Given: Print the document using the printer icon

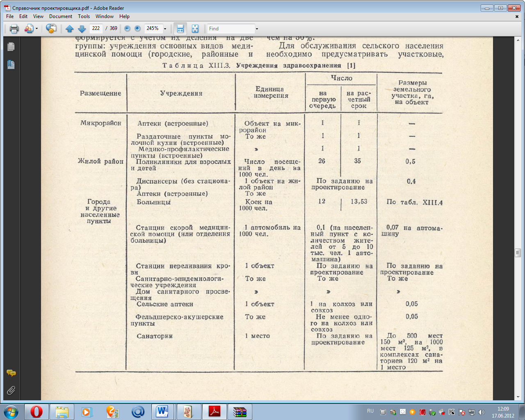Looking at the screenshot, I should 14,29.
